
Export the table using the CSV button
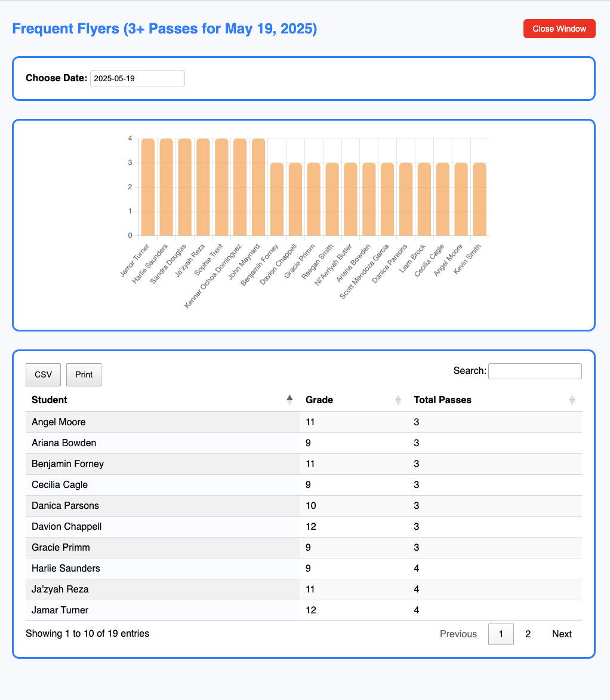click(43, 374)
